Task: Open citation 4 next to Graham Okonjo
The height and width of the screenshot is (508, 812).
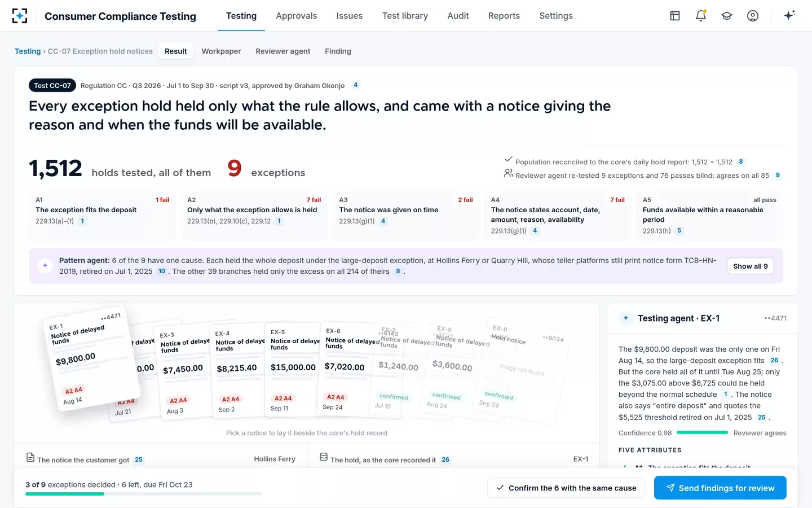Action: (x=356, y=85)
